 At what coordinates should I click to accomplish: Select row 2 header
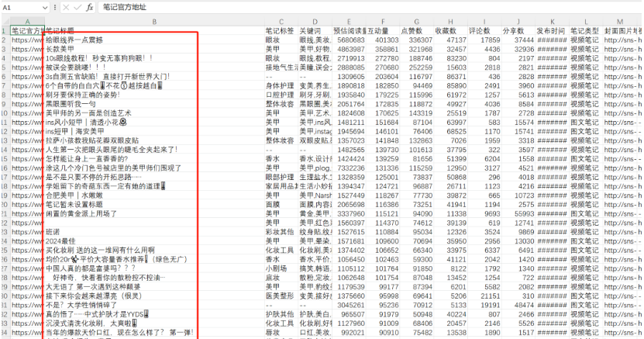click(x=5, y=40)
